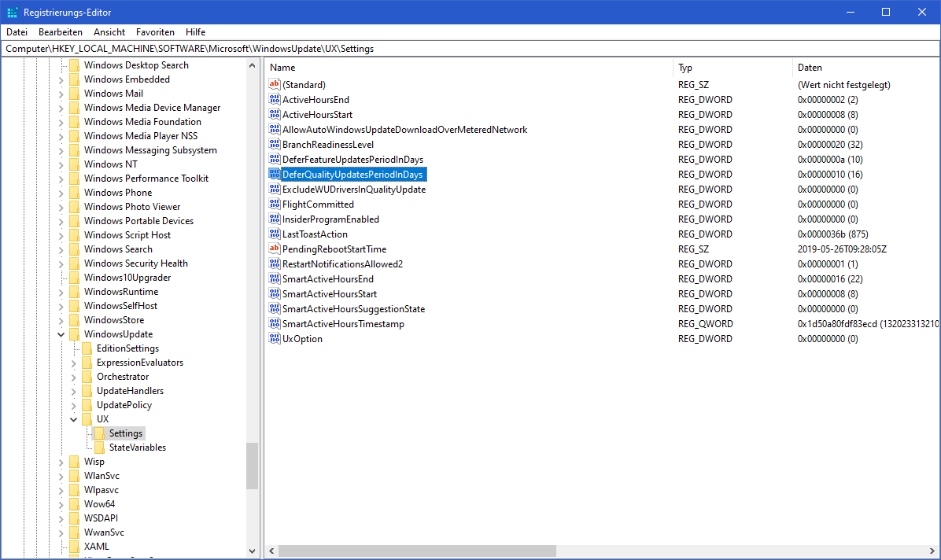Open the Favoriten menu
Viewport: 941px width, 560px height.
156,31
